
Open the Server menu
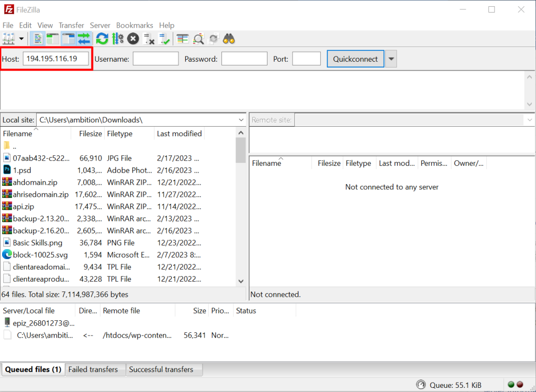(100, 25)
